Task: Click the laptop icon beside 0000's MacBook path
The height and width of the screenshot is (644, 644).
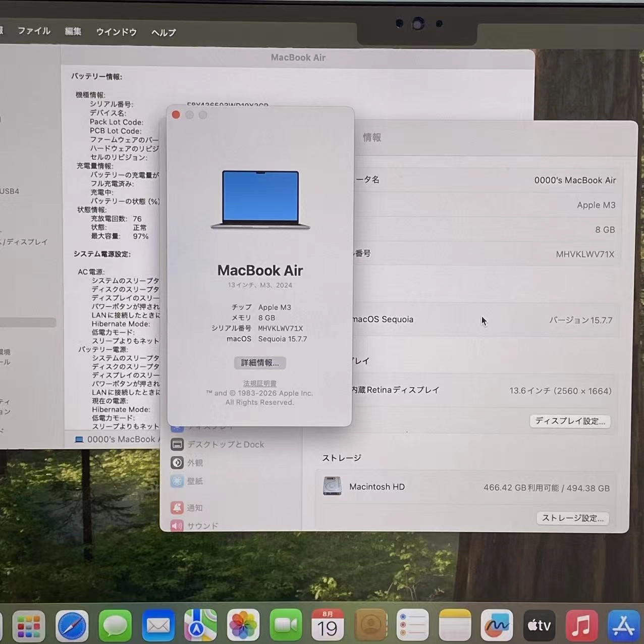Action: (79, 440)
